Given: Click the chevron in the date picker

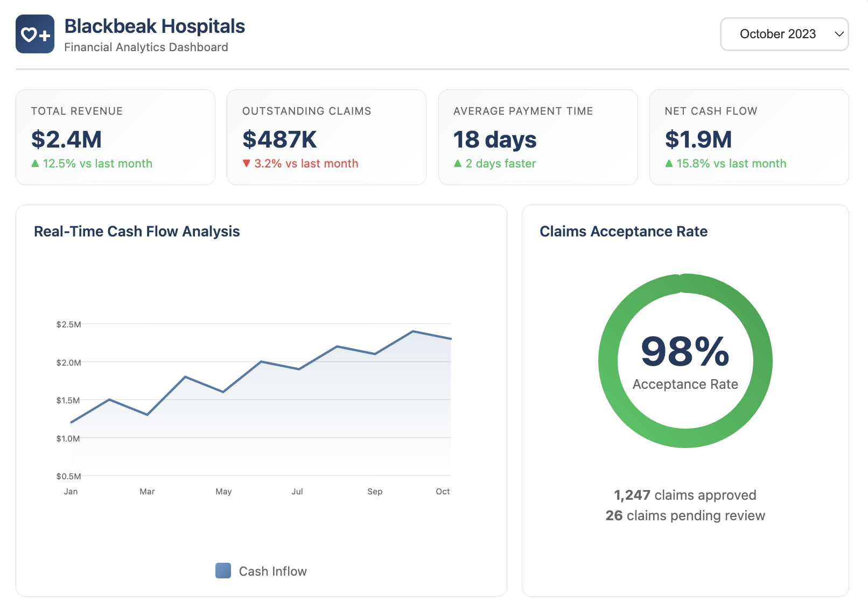Looking at the screenshot, I should pyautogui.click(x=838, y=34).
